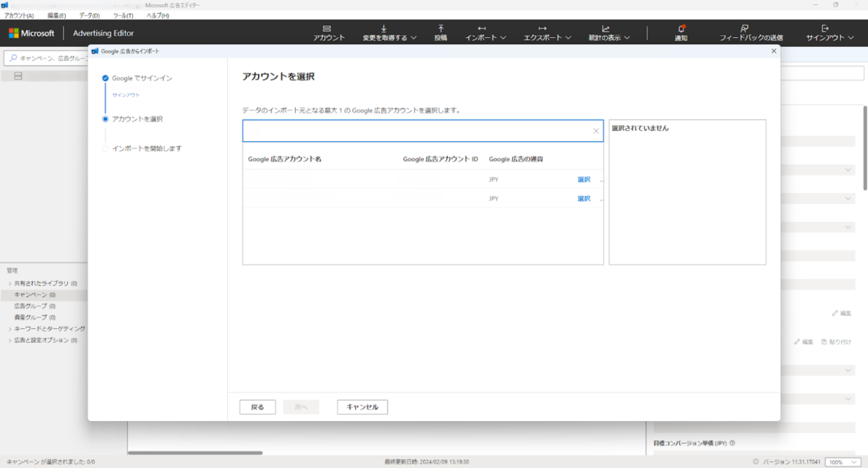The height and width of the screenshot is (468, 868).
Task: Select 資産グループ (0) in management tree
Action: (x=35, y=318)
